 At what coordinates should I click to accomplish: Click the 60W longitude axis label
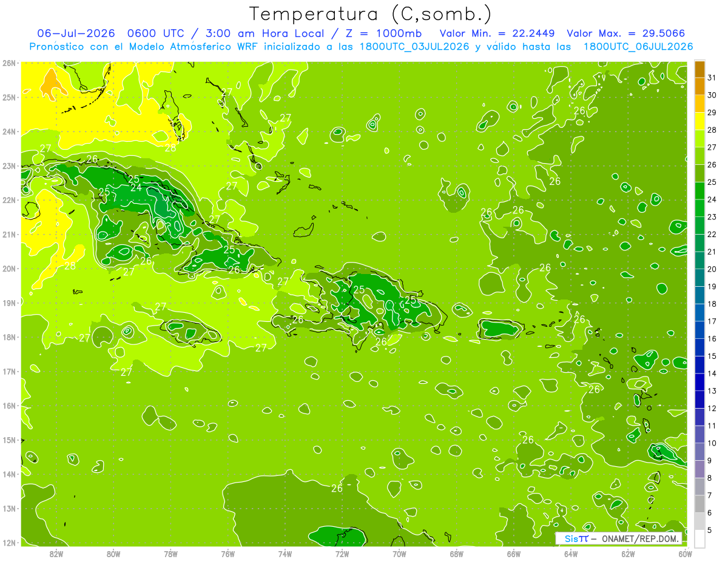686,554
